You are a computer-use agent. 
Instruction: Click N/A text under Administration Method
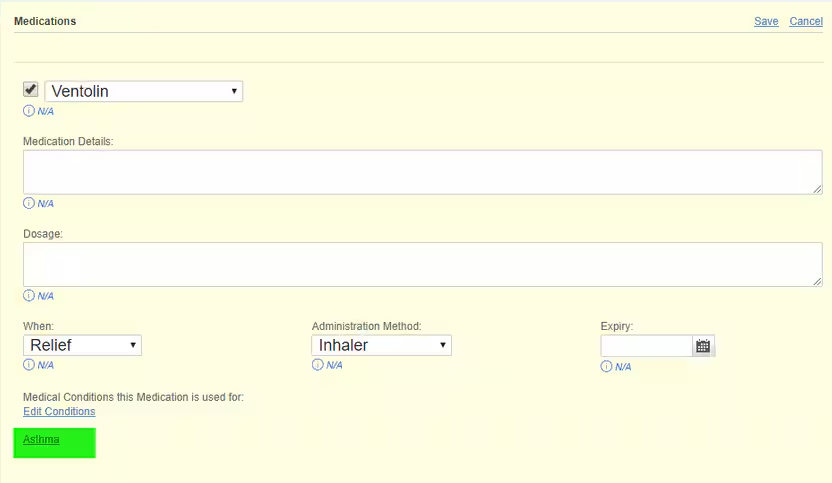click(x=334, y=365)
